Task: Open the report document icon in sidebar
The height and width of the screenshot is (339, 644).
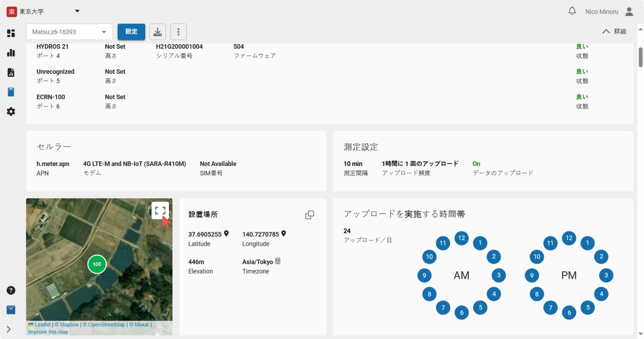Action: click(x=11, y=72)
